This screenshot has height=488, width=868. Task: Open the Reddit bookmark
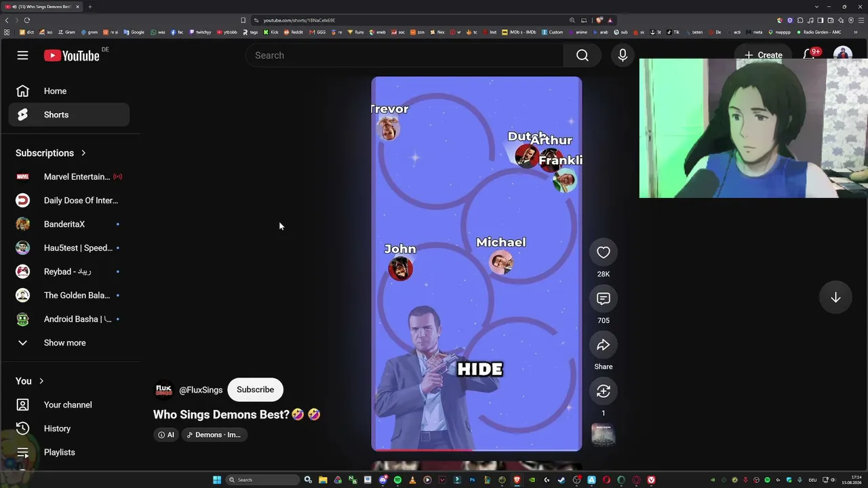coord(294,32)
